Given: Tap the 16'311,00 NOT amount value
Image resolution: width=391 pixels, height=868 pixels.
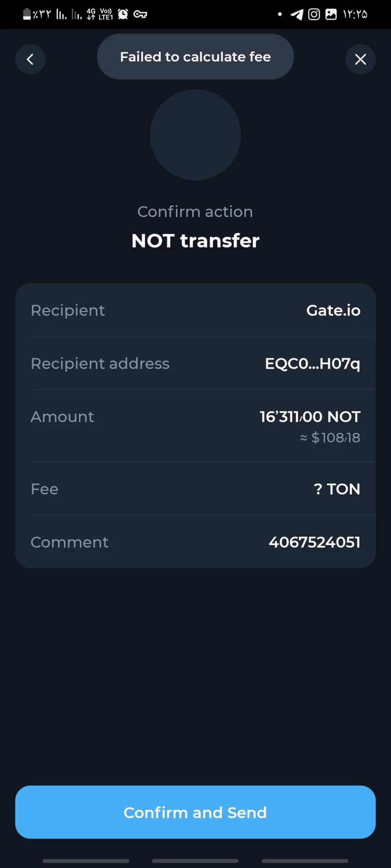Looking at the screenshot, I should pos(310,417).
